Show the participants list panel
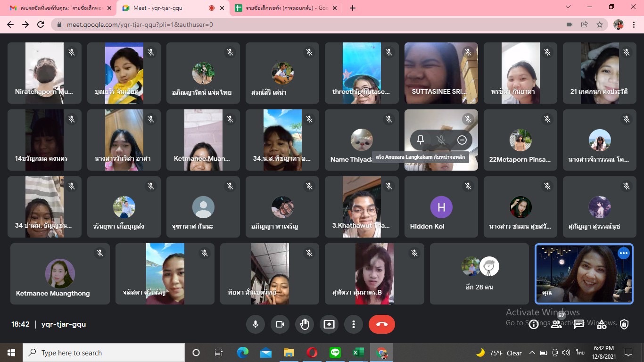Viewport: 644px width, 362px height. [556, 324]
